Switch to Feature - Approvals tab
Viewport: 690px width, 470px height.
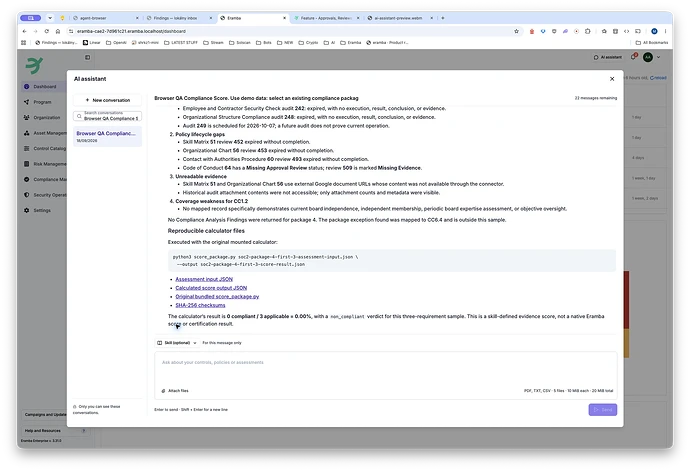[326, 18]
